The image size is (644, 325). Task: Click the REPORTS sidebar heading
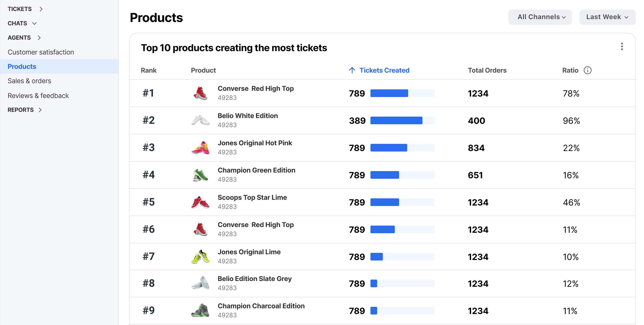21,110
